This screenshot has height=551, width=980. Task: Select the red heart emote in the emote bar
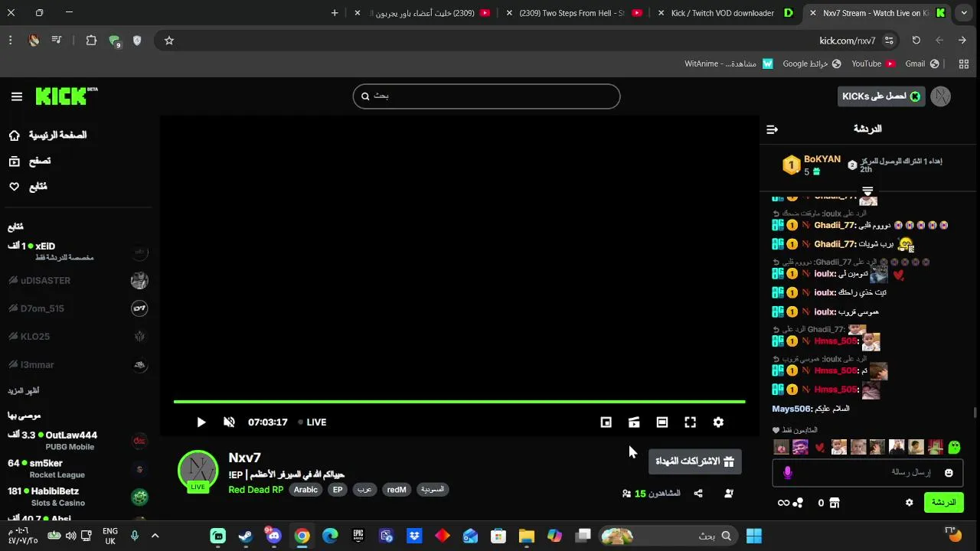[820, 448]
